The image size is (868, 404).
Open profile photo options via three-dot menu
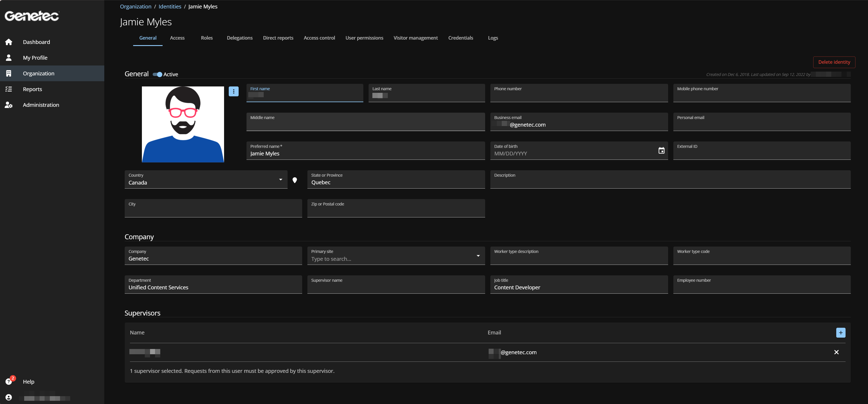pos(233,91)
